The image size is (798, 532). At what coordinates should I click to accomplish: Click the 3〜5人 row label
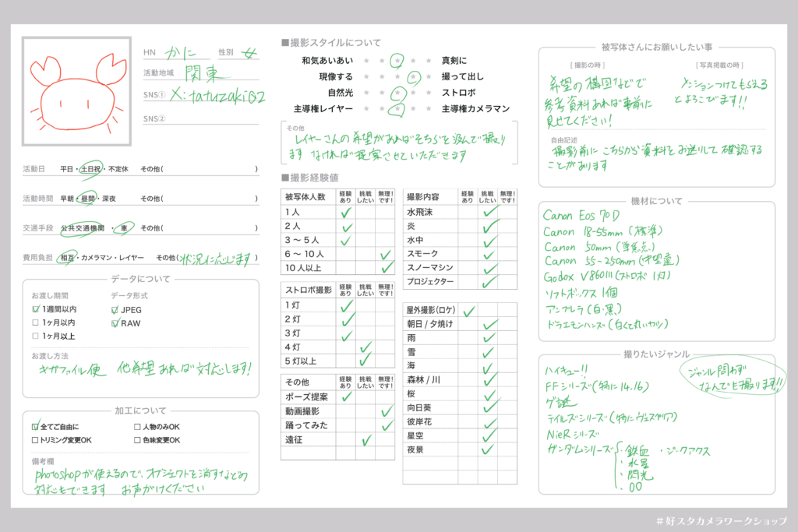tap(302, 240)
